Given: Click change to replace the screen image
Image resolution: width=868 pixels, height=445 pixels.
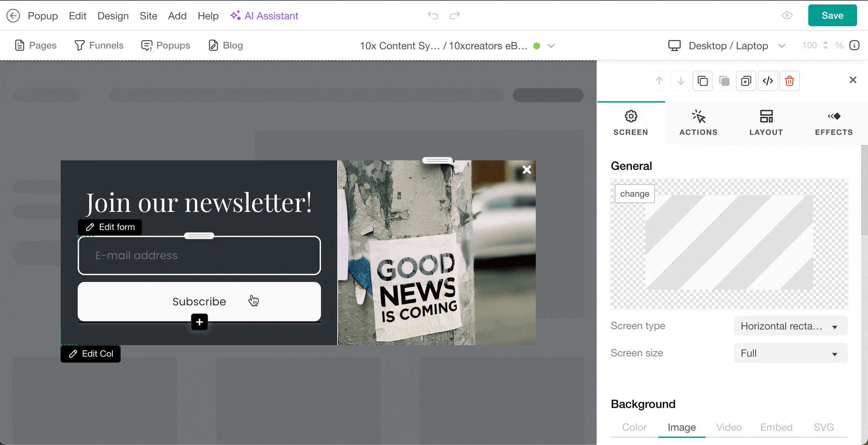Looking at the screenshot, I should pos(634,194).
